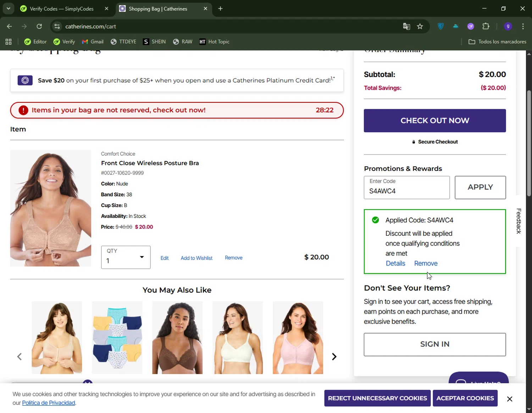This screenshot has height=413, width=532.
Task: Open the multicolor panties pack recommendation
Action: [x=117, y=338]
